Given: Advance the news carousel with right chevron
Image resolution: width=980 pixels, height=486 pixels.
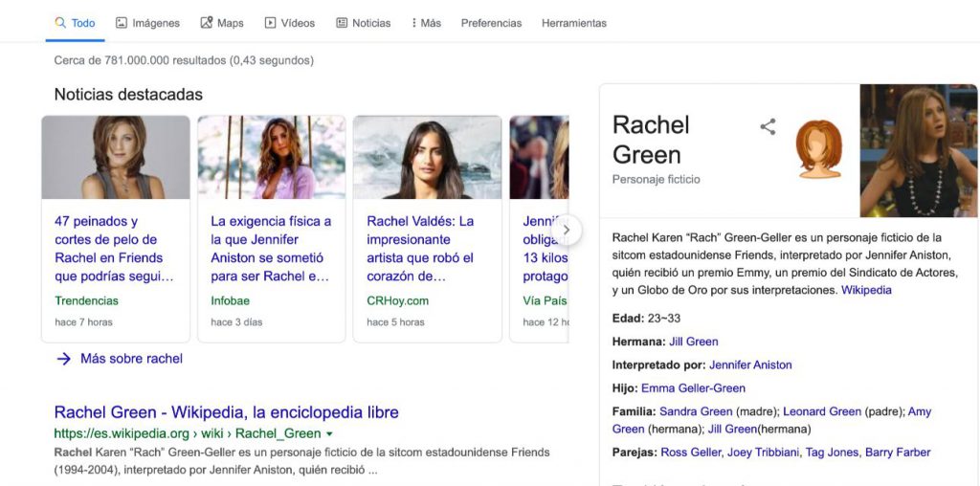Looking at the screenshot, I should click(x=567, y=230).
